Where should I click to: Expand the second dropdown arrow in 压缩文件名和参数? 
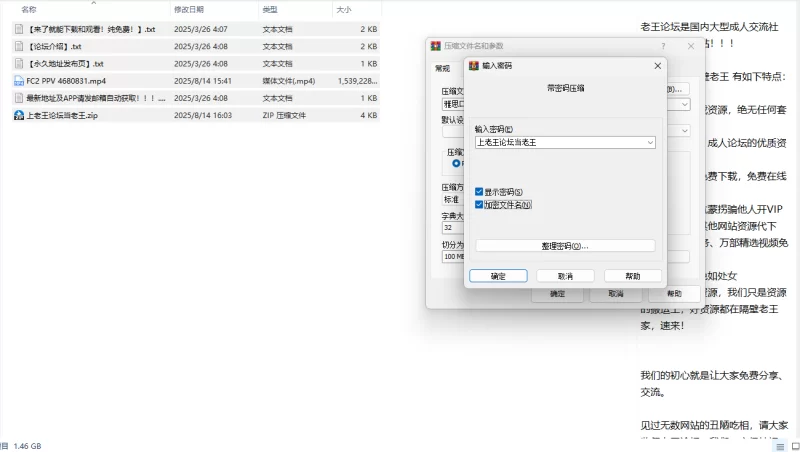click(x=685, y=131)
